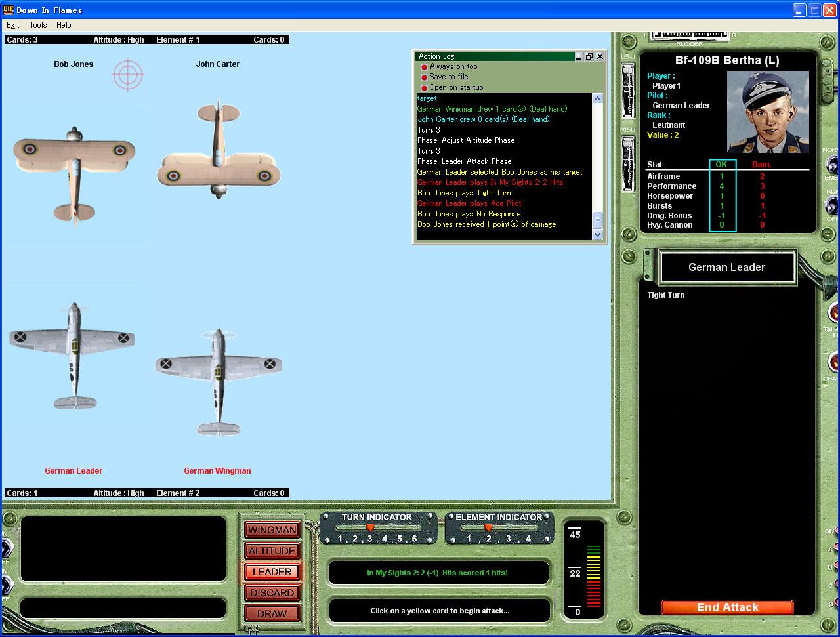Viewport: 840px width, 637px height.
Task: Click Action Log scrollbar down arrow
Action: 597,234
